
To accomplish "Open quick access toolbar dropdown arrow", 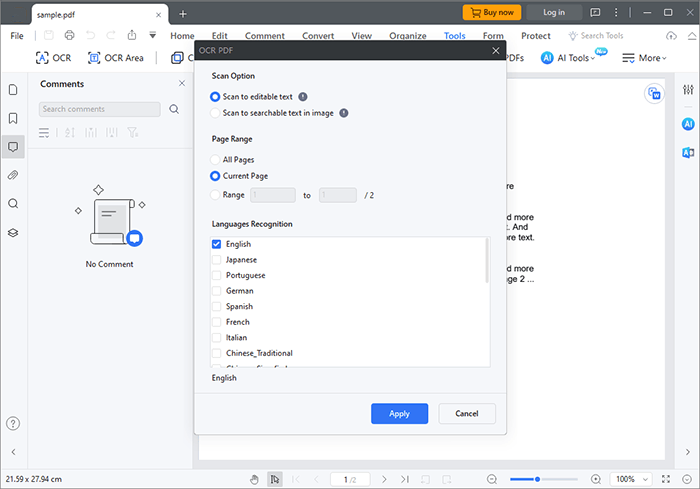I will tap(153, 35).
